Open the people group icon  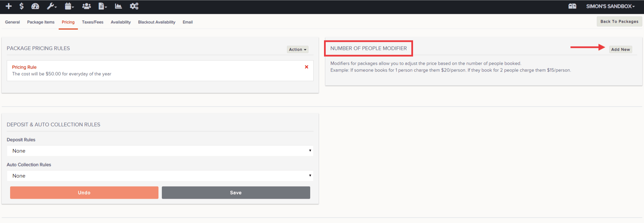87,6
